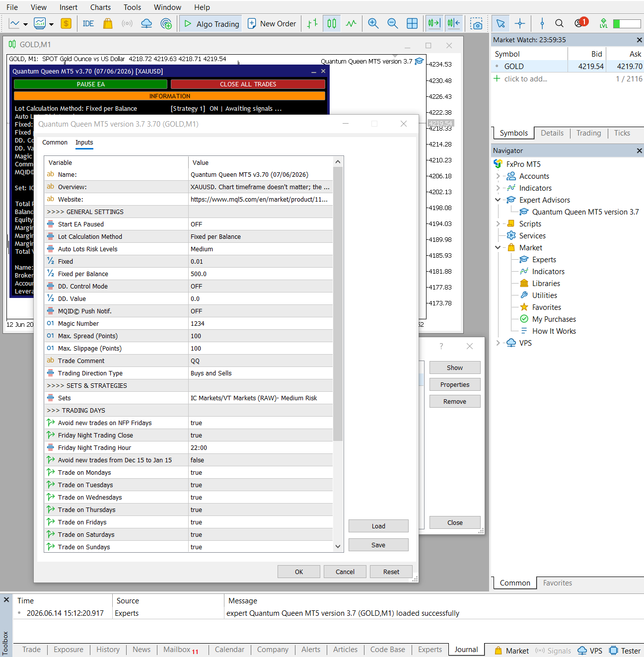
Task: Click Properties in the experts list dialog
Action: [x=455, y=384]
